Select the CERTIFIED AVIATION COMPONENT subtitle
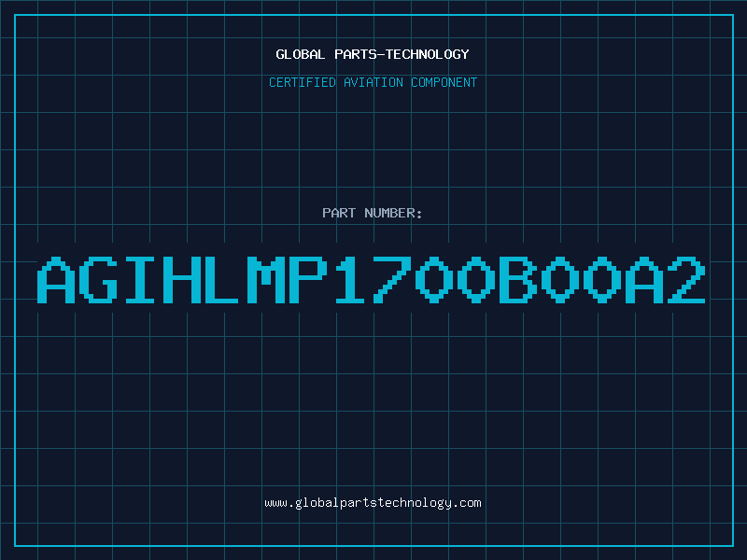The width and height of the screenshot is (747, 560). [x=373, y=82]
